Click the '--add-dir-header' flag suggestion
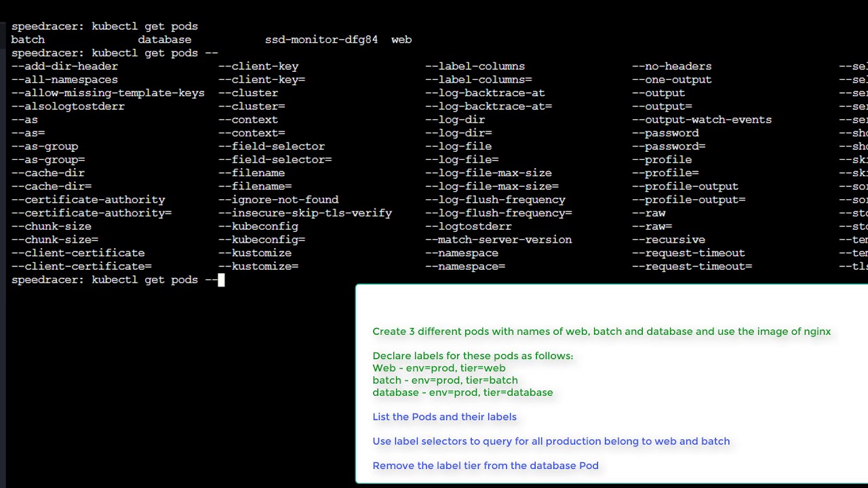Image resolution: width=868 pixels, height=488 pixels. (x=64, y=66)
